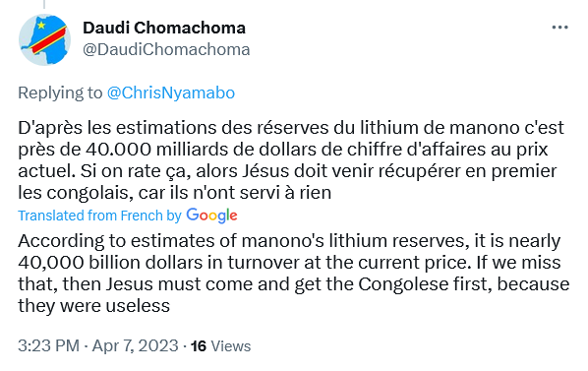
Task: Click the word Views beside 16
Action: pyautogui.click(x=231, y=346)
